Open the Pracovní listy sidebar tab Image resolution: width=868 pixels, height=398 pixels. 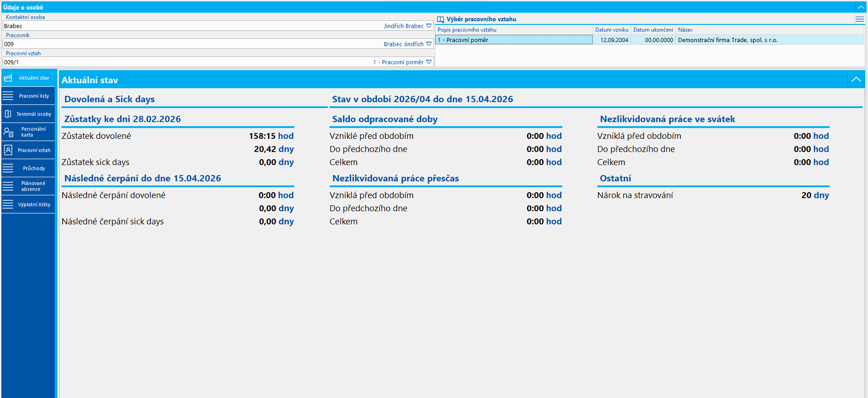(x=28, y=96)
